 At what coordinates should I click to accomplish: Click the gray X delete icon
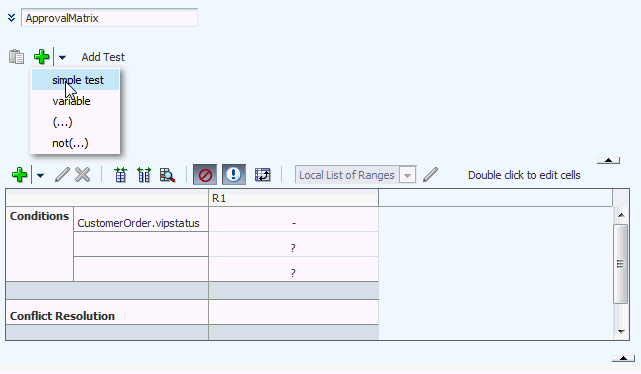click(83, 175)
